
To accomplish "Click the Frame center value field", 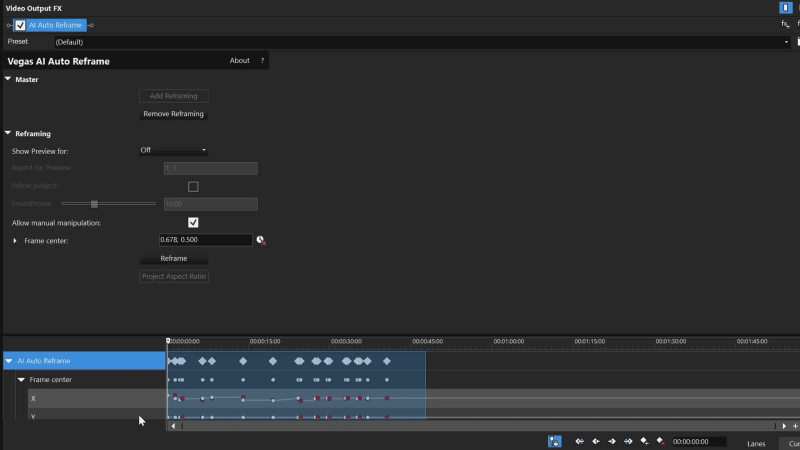I will point(206,240).
